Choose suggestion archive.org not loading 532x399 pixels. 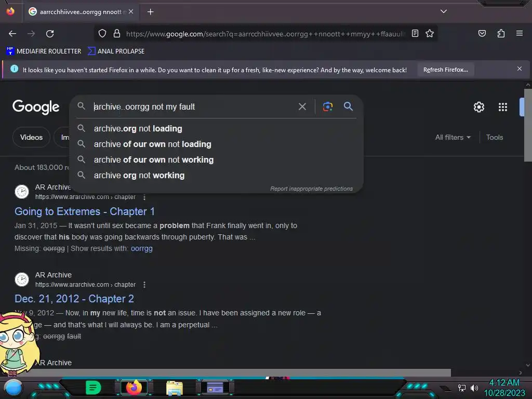click(x=217, y=129)
